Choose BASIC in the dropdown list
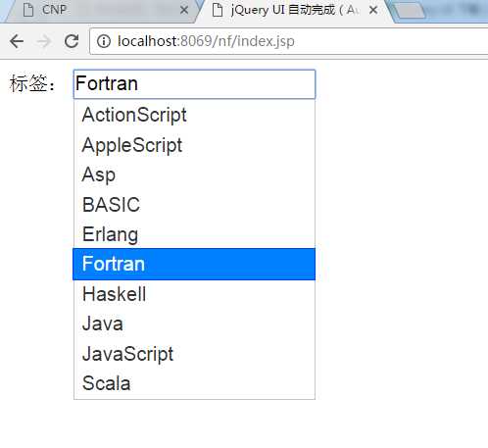Screen dimensions: 488x448 pos(194,205)
